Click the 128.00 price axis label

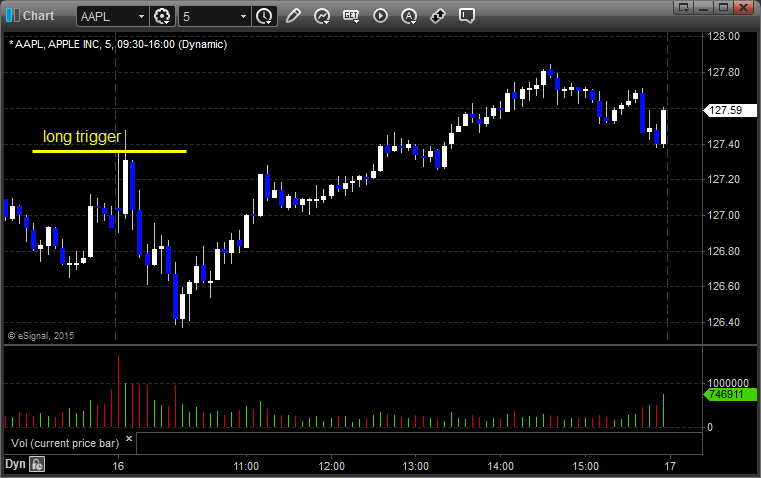click(724, 36)
